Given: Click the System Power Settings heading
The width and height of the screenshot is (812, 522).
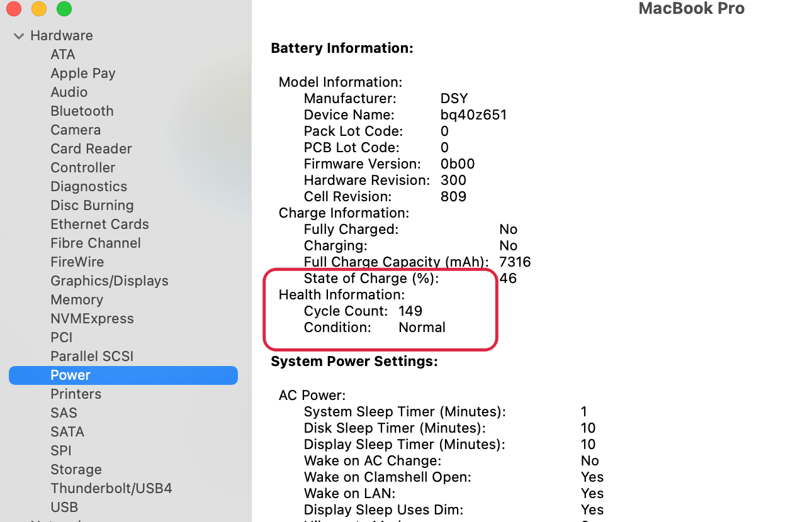Looking at the screenshot, I should pyautogui.click(x=354, y=362).
